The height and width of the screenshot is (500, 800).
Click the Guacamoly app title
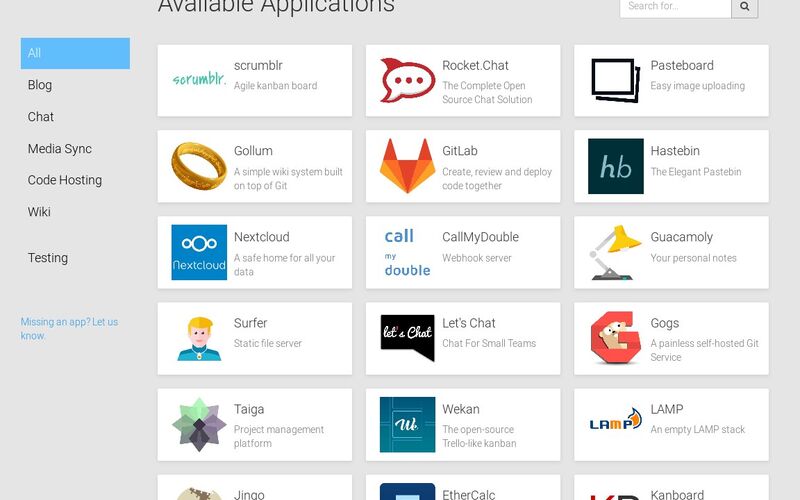[681, 237]
